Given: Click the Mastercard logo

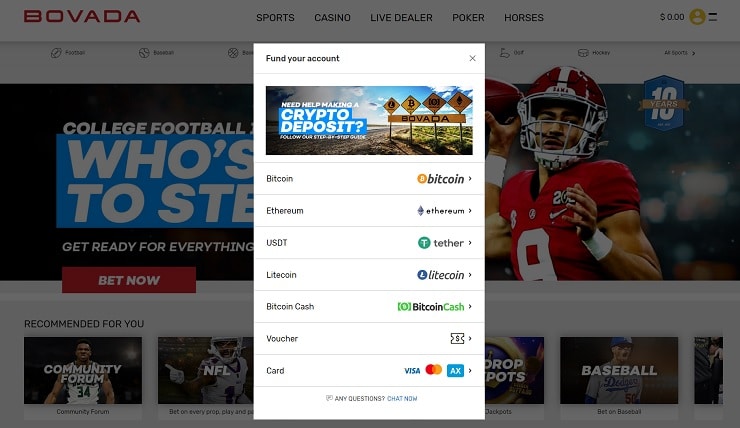Looking at the screenshot, I should [434, 369].
